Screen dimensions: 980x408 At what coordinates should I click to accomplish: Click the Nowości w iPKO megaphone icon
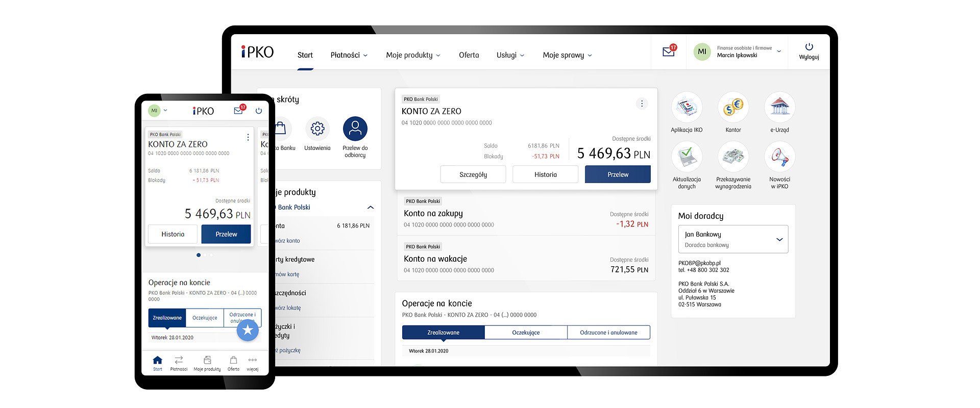click(x=779, y=157)
